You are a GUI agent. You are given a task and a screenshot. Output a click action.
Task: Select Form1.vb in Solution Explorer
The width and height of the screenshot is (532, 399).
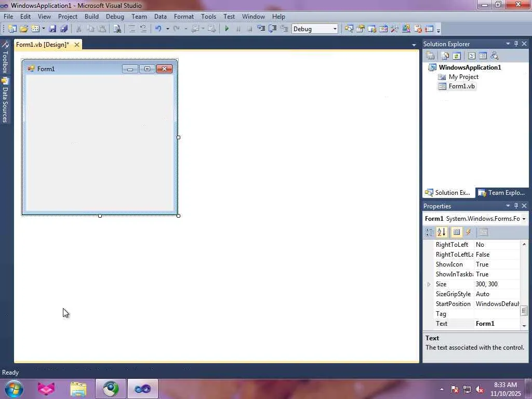(x=462, y=86)
